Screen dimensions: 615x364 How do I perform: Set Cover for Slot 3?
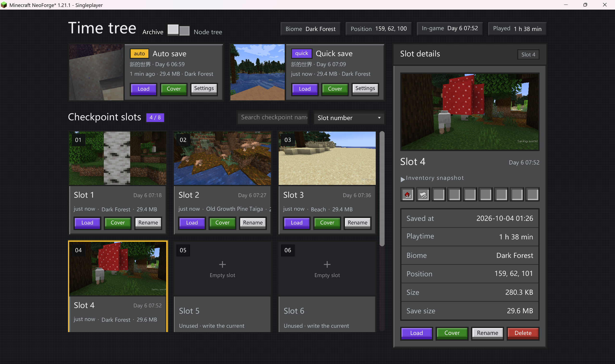pos(327,223)
